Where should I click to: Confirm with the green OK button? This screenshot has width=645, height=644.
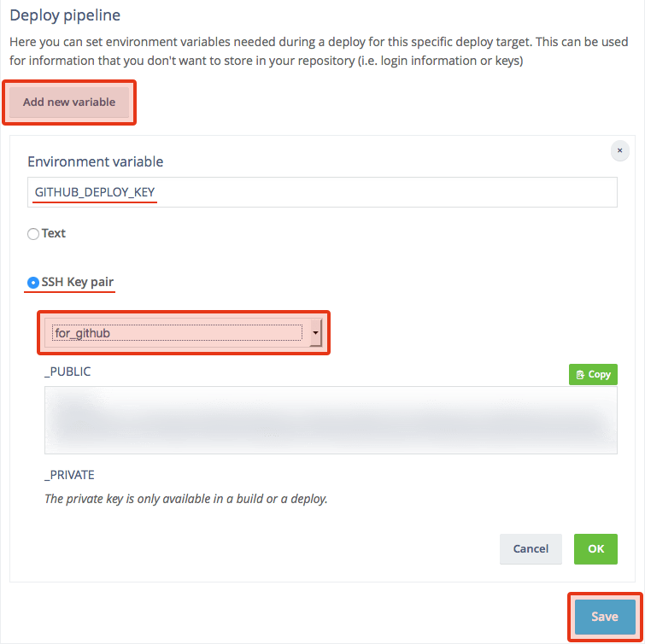[x=595, y=548]
